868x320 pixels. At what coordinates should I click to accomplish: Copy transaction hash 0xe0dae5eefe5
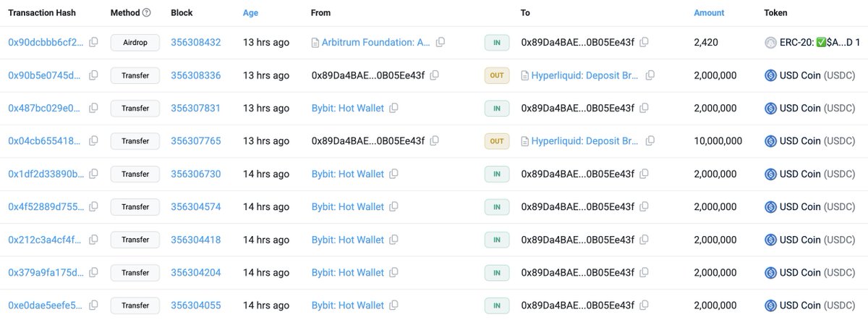point(93,306)
